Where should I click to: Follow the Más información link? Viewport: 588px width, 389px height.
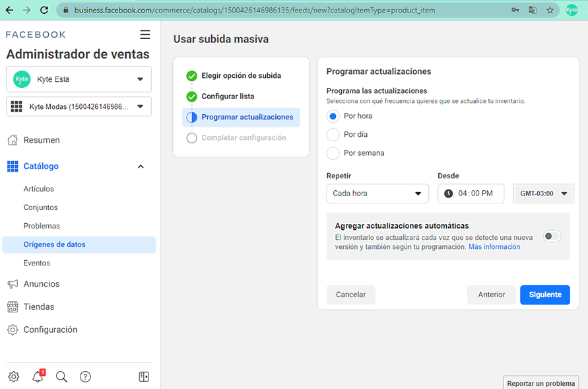pos(494,247)
